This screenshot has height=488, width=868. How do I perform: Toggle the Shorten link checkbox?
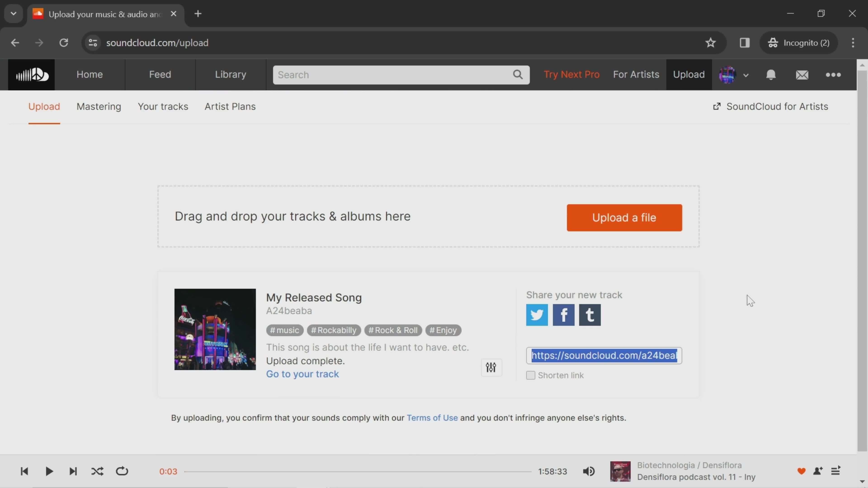pos(531,375)
